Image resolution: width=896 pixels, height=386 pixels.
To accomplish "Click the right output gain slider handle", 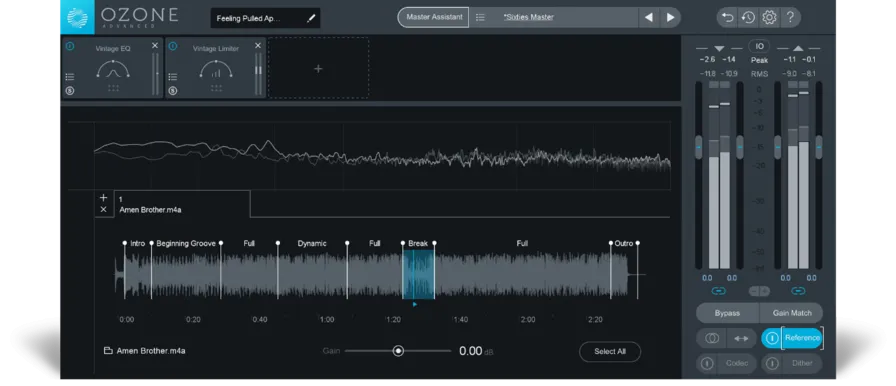I will click(819, 147).
